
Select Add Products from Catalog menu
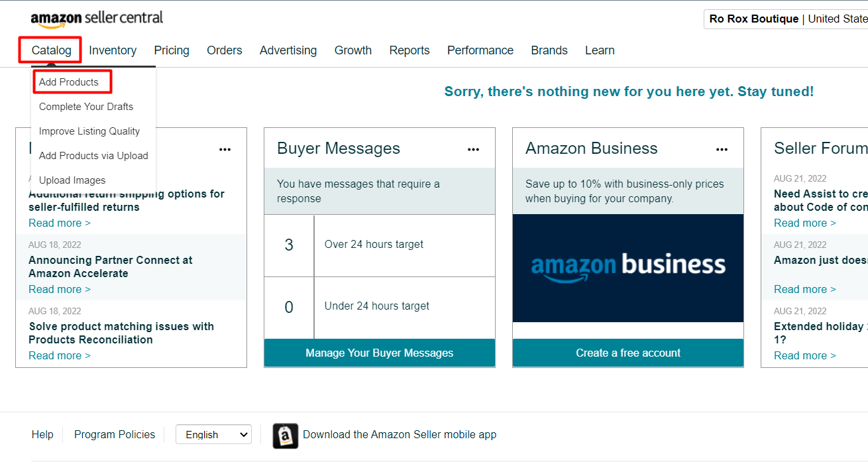coord(69,82)
